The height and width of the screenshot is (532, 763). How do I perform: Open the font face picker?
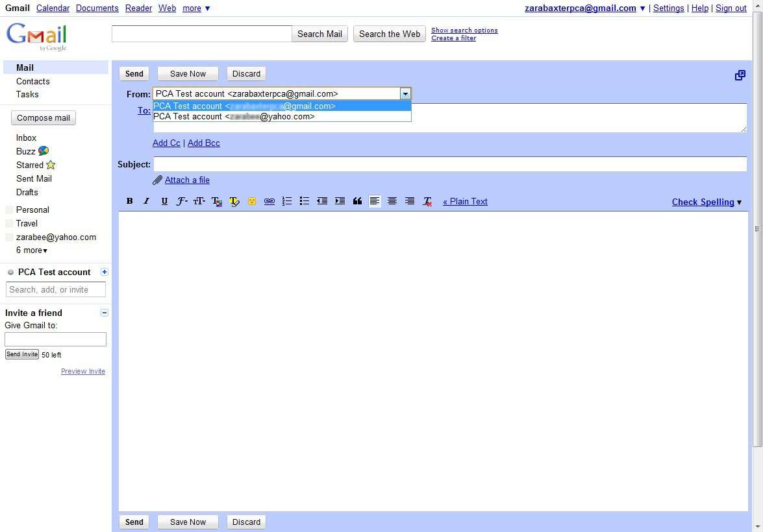point(182,201)
